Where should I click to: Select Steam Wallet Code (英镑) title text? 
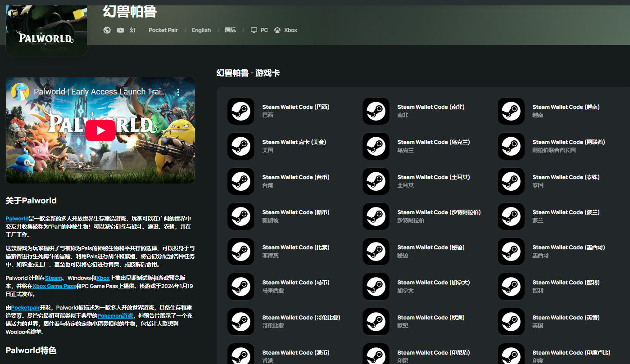click(x=566, y=318)
